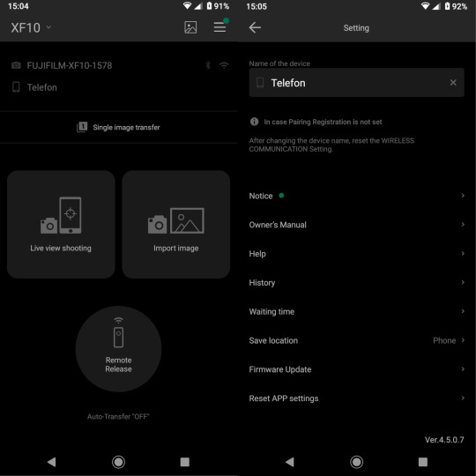Go back from Setting screen
This screenshot has height=476, width=476.
coord(255,27)
